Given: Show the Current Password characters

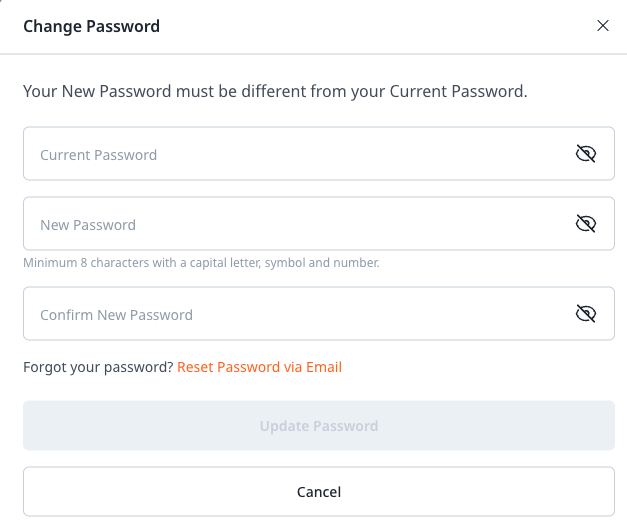Looking at the screenshot, I should pos(586,154).
